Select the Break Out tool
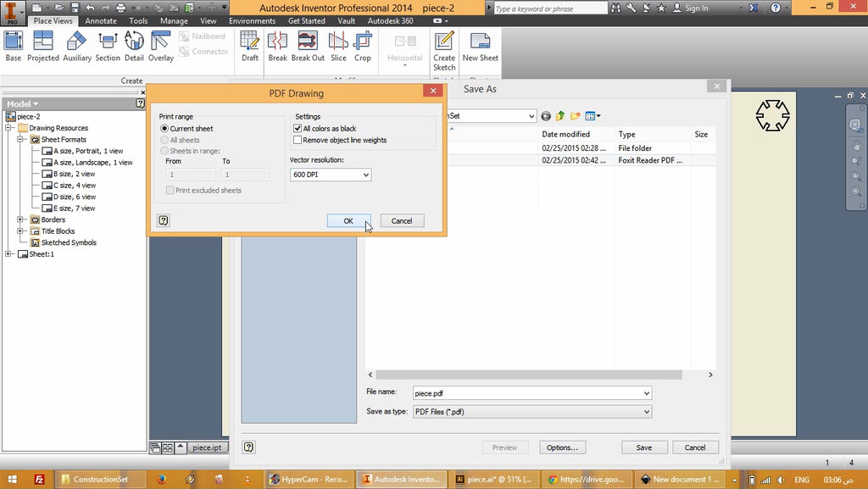The width and height of the screenshot is (868, 489). [308, 47]
